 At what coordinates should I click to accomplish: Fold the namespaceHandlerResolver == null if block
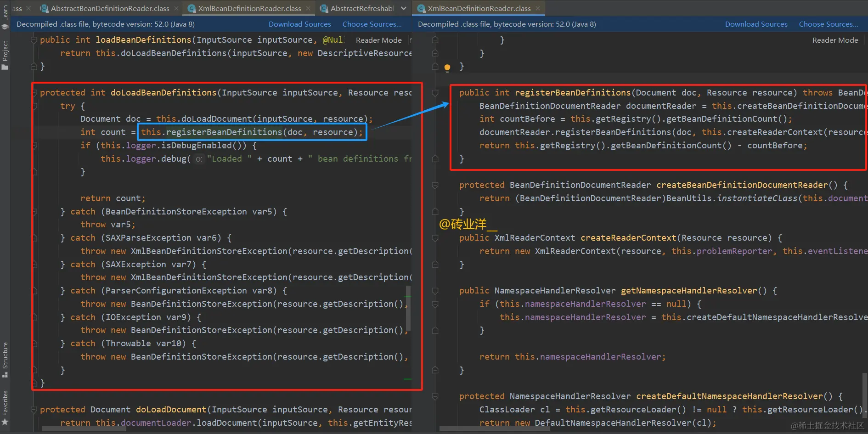(x=435, y=304)
